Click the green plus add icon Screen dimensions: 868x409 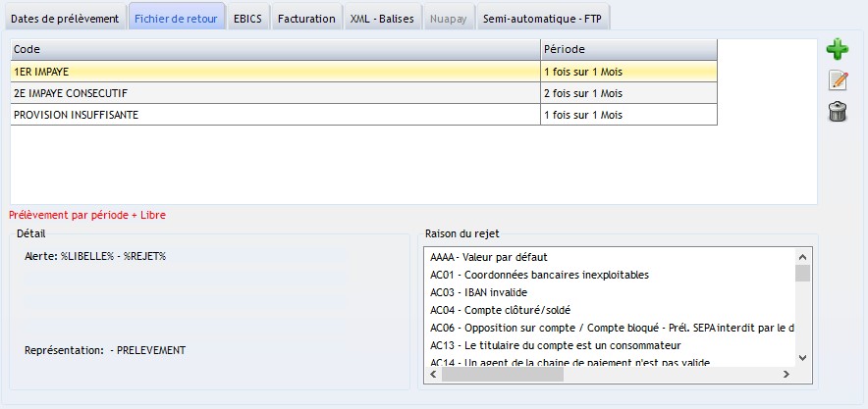pos(838,49)
